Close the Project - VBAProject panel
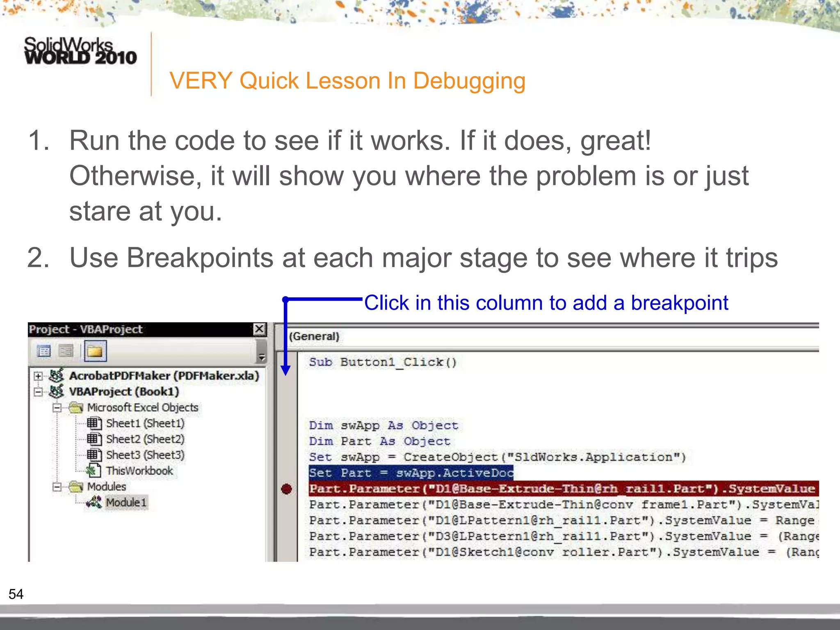 (x=260, y=329)
